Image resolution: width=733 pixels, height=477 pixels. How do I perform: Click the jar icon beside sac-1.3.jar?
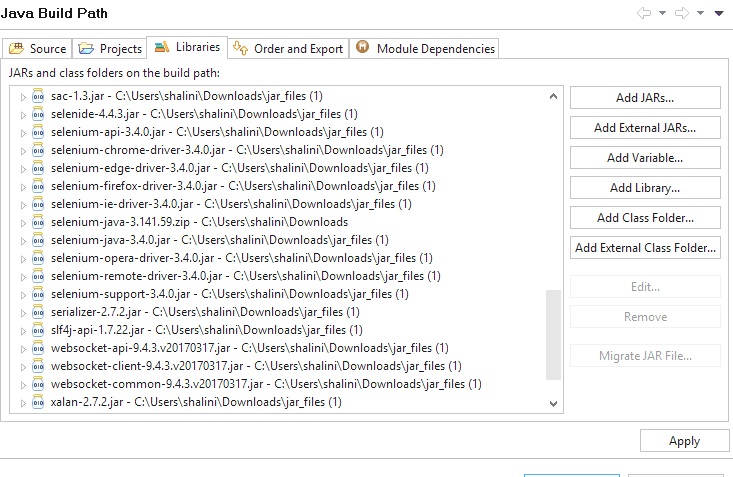pos(38,96)
